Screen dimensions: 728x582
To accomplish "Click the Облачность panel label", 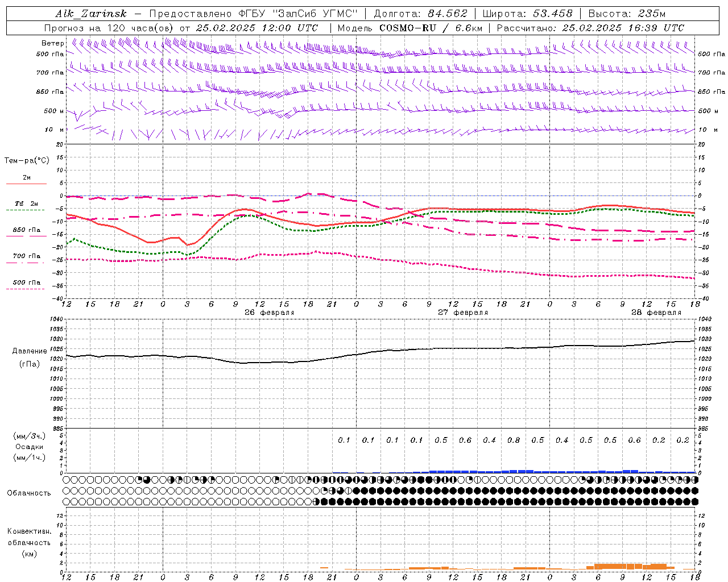I will [x=29, y=493].
